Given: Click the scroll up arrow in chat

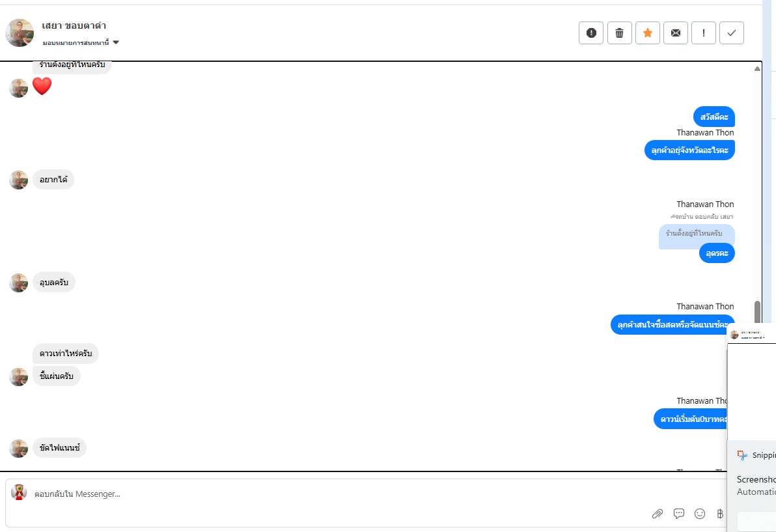Looking at the screenshot, I should point(757,68).
